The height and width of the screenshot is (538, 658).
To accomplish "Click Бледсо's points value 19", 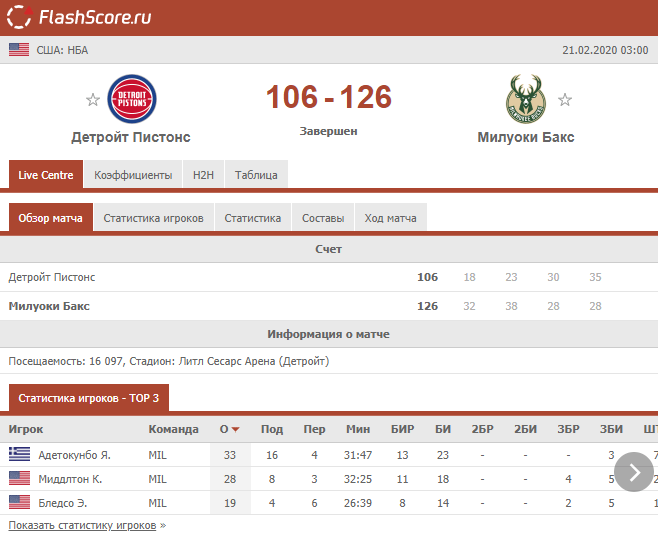I will pyautogui.click(x=230, y=503).
